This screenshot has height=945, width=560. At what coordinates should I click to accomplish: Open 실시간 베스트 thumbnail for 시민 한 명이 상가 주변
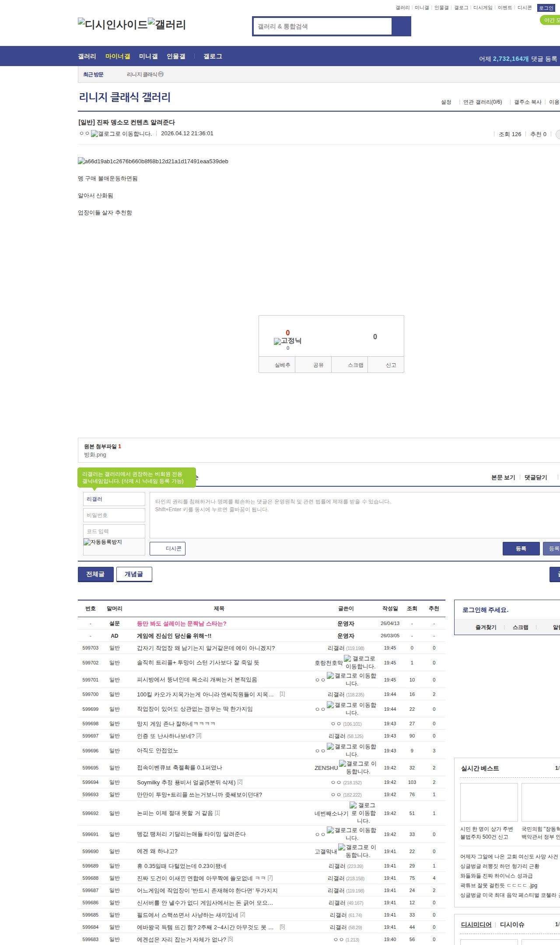[489, 802]
